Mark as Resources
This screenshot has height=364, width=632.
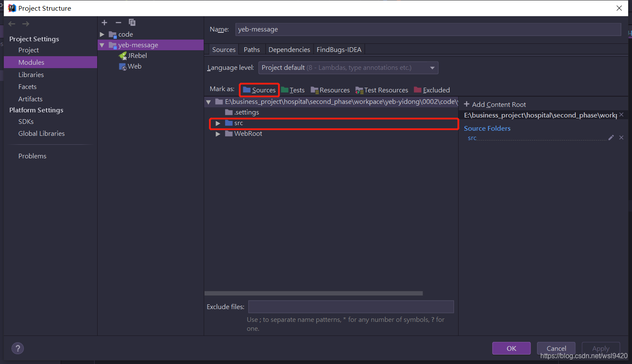330,90
